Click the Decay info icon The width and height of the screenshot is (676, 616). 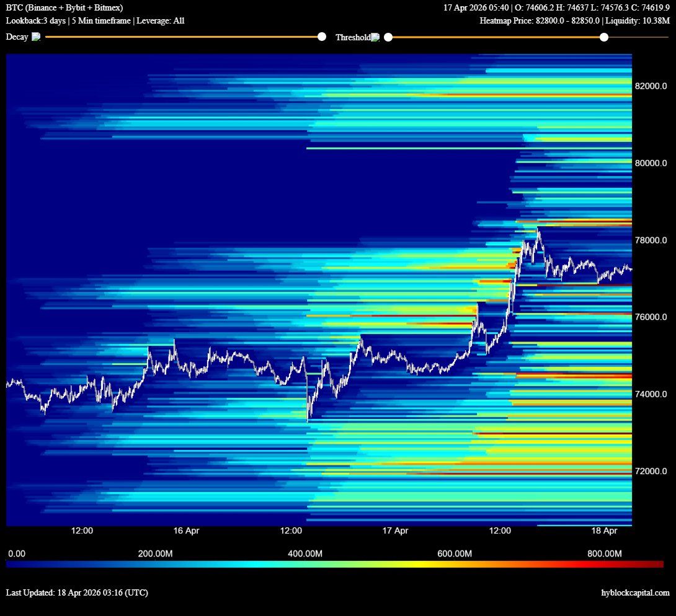tap(36, 37)
